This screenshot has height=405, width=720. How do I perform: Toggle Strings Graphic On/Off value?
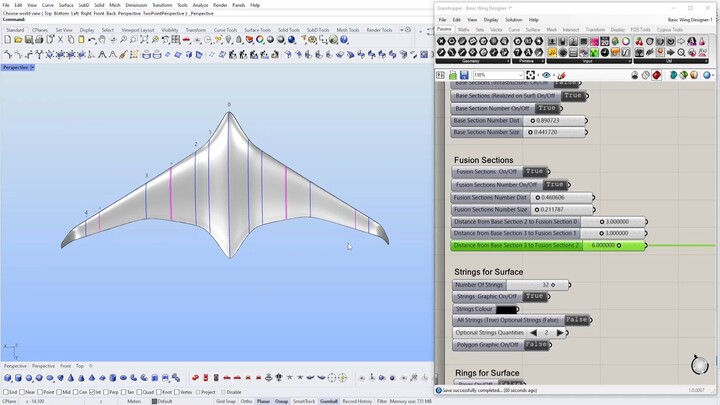click(x=534, y=297)
